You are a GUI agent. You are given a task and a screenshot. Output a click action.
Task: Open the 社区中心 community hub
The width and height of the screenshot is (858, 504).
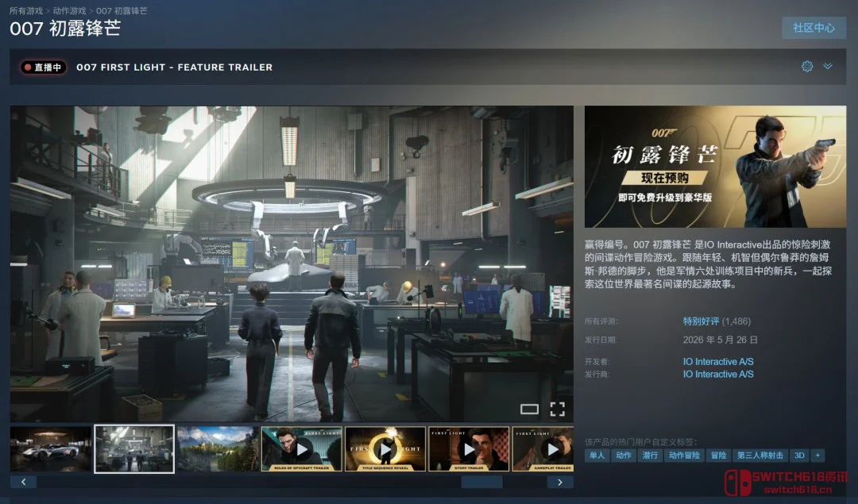click(x=814, y=28)
